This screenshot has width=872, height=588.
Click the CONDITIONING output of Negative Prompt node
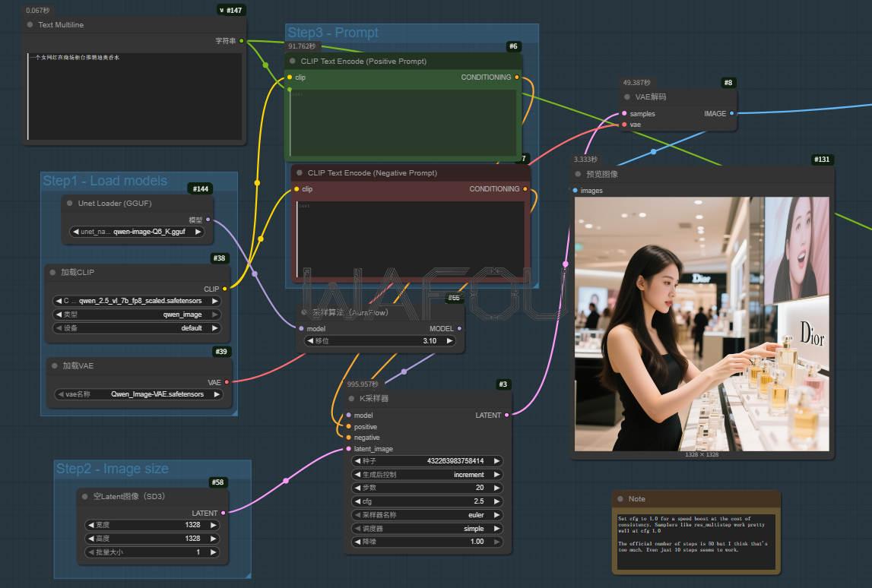pos(525,189)
